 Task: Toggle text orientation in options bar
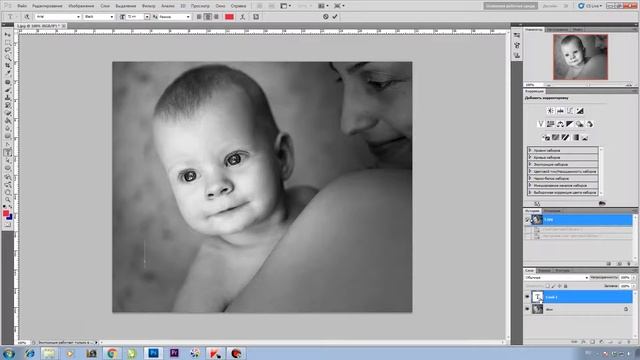27,17
